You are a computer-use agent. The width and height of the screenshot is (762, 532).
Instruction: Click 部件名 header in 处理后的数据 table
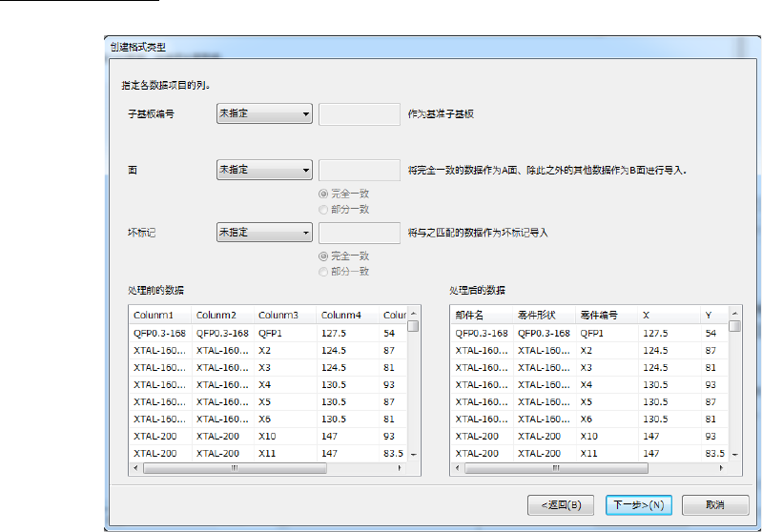pos(482,315)
